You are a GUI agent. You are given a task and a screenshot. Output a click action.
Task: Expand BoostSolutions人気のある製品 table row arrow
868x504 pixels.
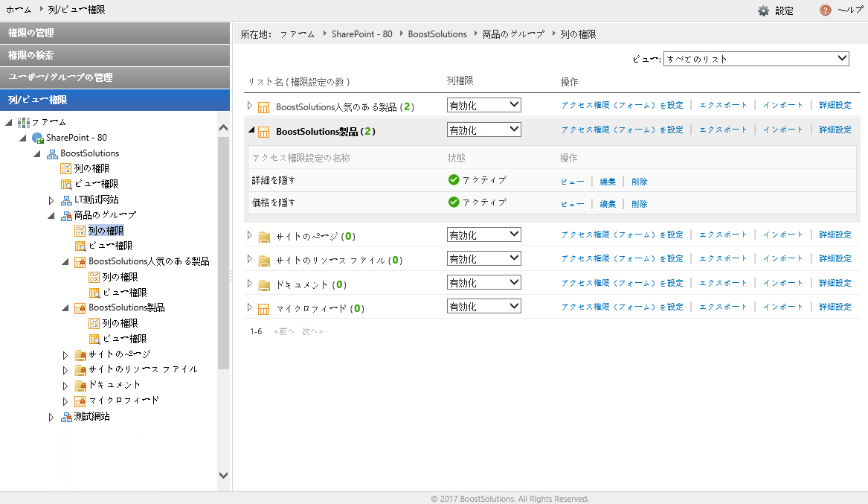[250, 105]
